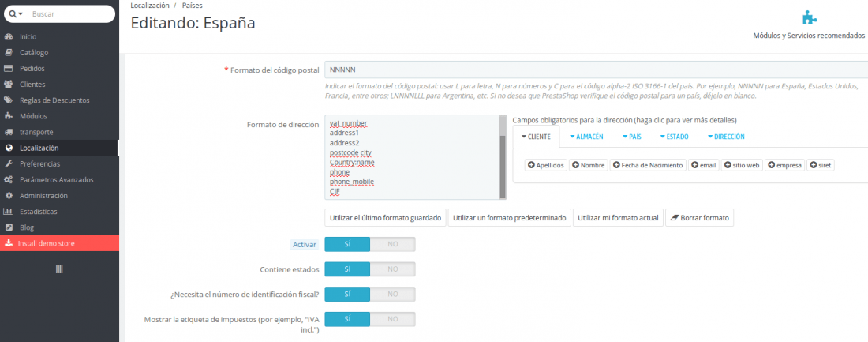
Task: Click the phone_mobile line in address format
Action: coord(351,182)
